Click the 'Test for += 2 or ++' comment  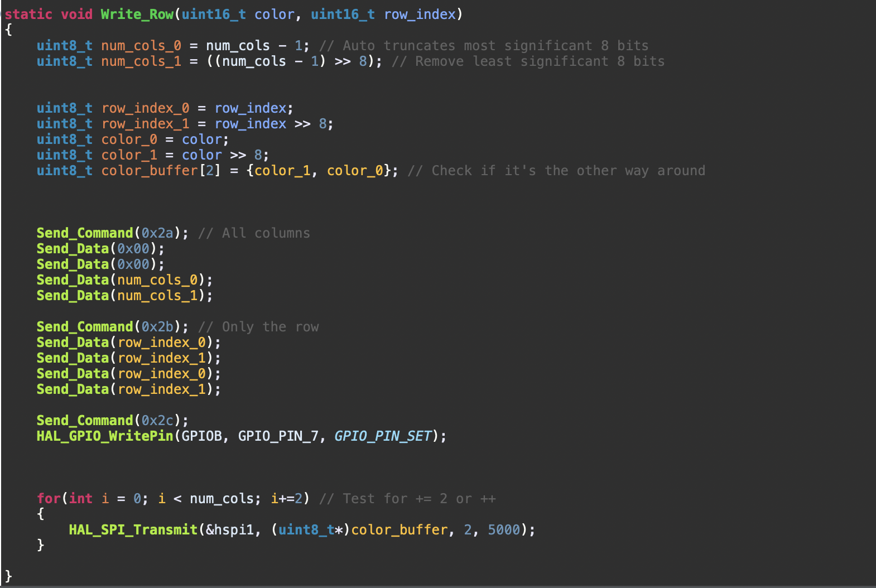[x=407, y=499]
